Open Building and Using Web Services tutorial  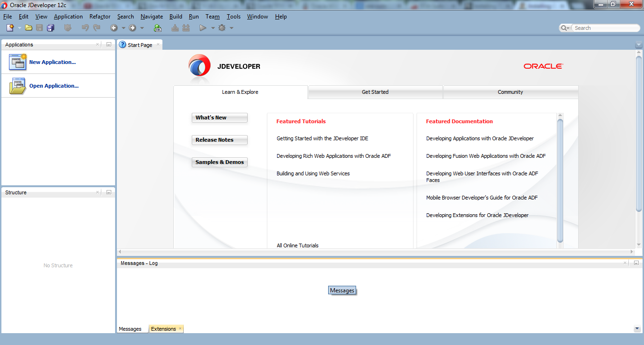(x=313, y=173)
